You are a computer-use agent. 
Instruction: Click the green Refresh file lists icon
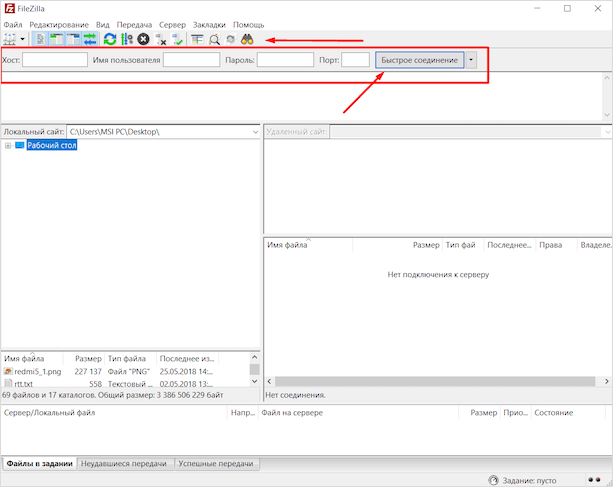pyautogui.click(x=110, y=40)
